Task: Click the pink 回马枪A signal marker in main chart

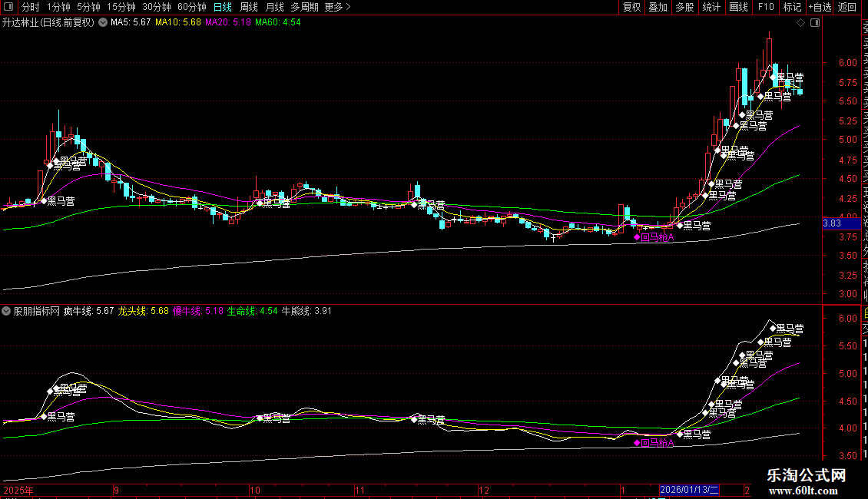Action: pyautogui.click(x=636, y=237)
